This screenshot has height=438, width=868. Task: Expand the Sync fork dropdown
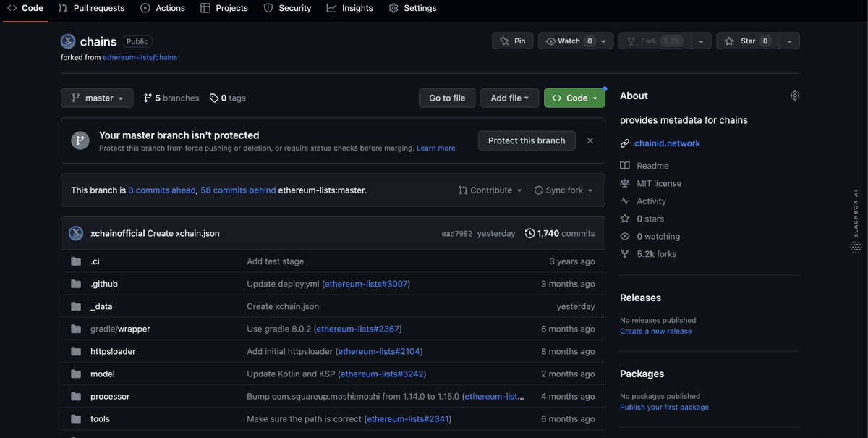coord(563,190)
